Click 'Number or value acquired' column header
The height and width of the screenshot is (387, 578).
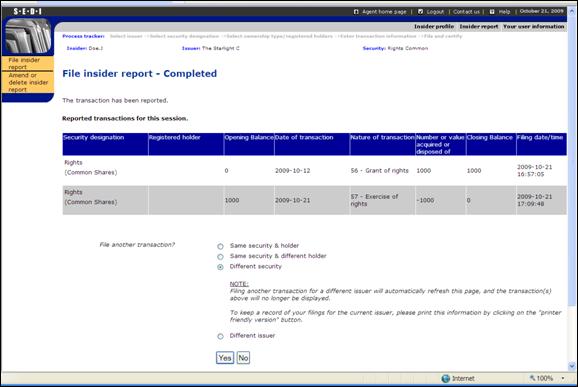440,144
